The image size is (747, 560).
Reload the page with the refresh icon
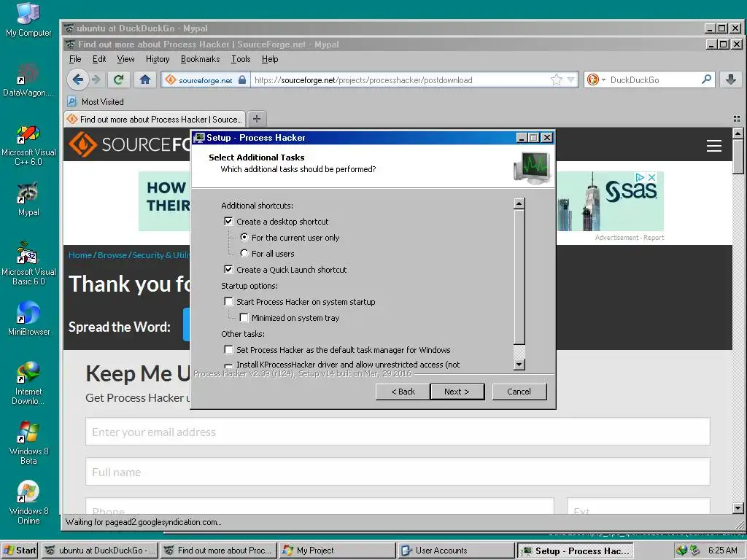[x=119, y=79]
